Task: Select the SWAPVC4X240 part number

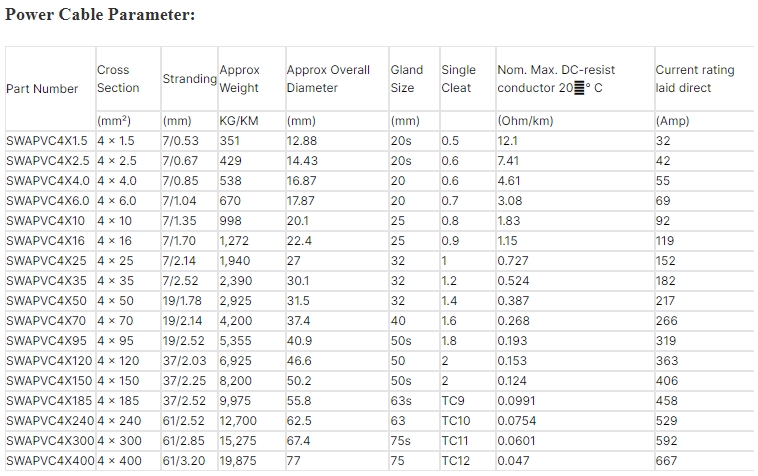Action: point(50,420)
